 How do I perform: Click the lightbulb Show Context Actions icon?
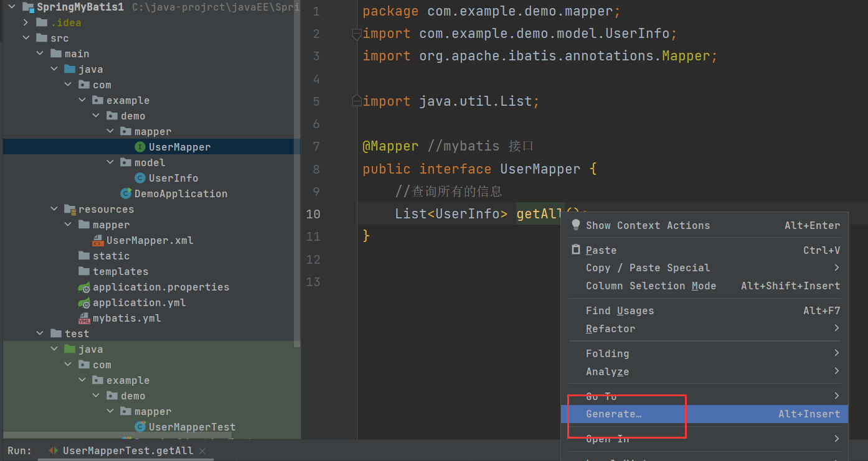[575, 225]
